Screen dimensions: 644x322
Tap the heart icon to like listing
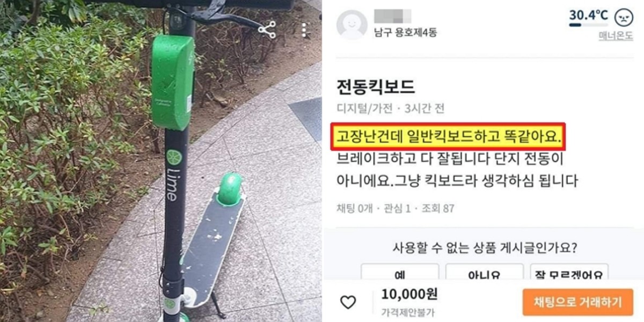pyautogui.click(x=348, y=302)
